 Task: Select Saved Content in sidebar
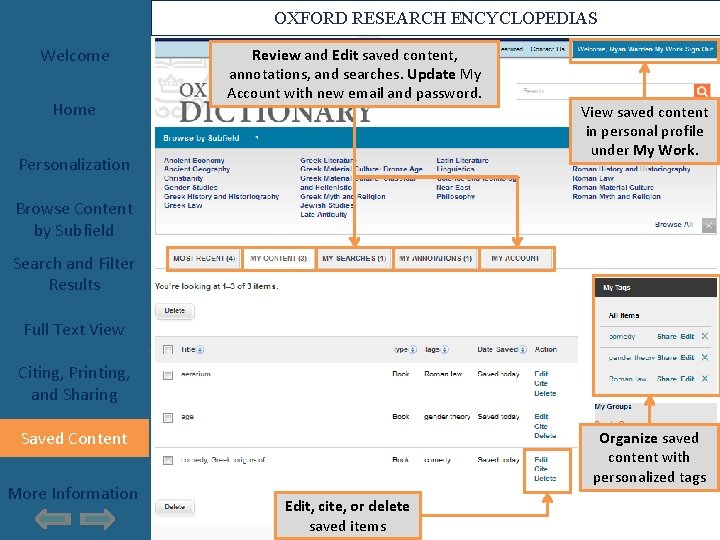74,438
